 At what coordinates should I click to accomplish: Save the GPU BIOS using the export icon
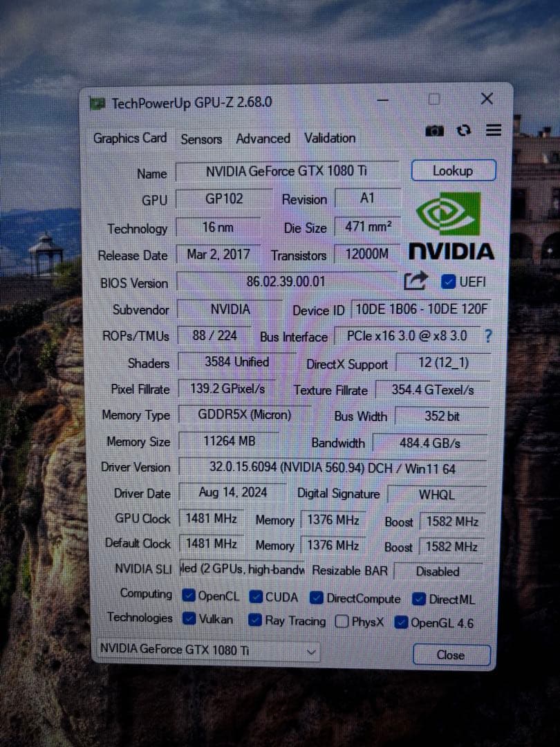[416, 279]
